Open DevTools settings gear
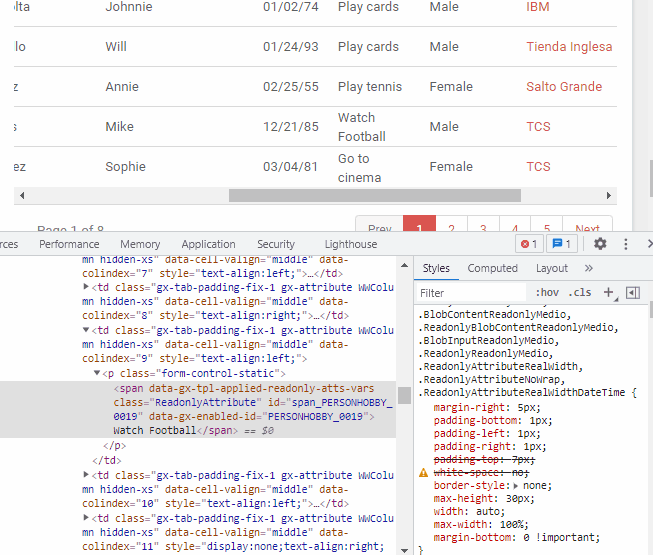The height and width of the screenshot is (555, 653). click(x=600, y=244)
